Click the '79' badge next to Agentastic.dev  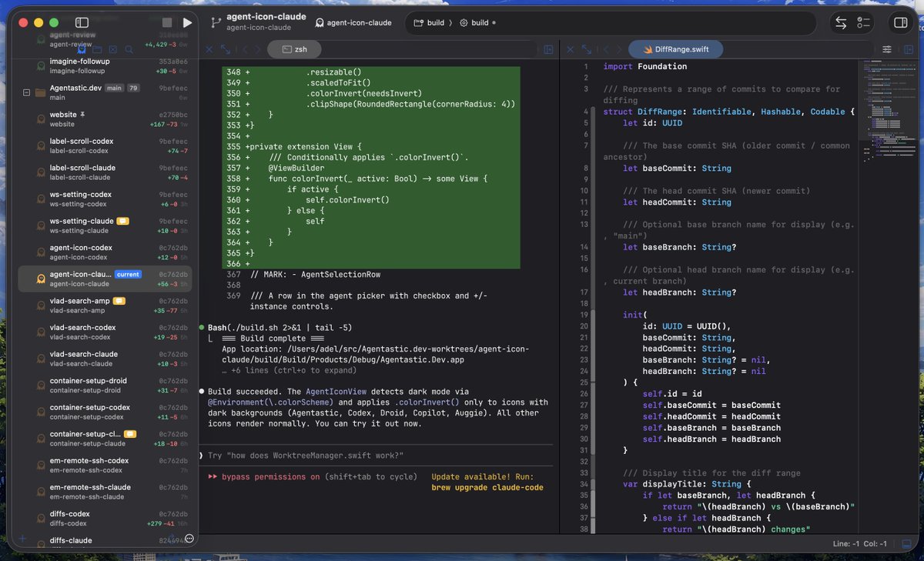[x=133, y=88]
